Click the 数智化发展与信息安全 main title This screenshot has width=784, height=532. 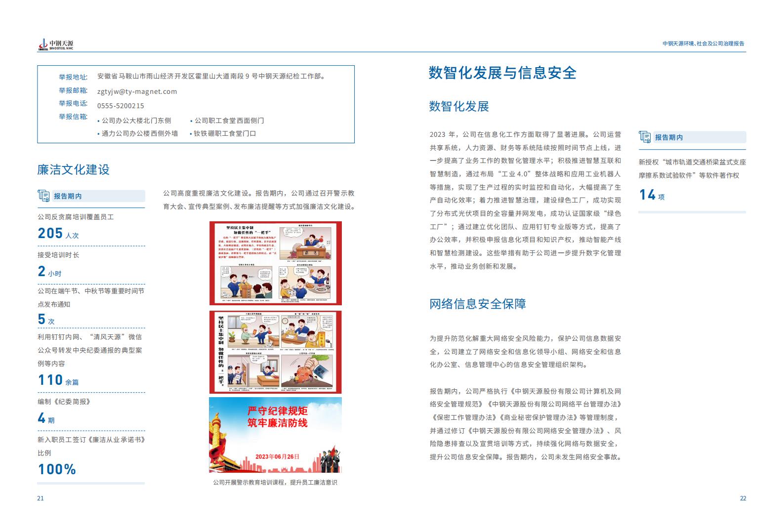point(502,73)
